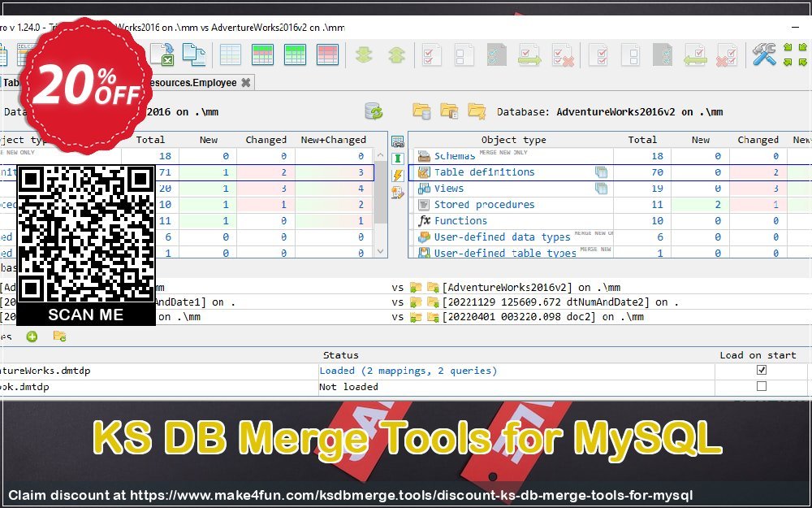Click the second checklist icon with red X
Viewport: 812px width, 508px height.
[x=727, y=54]
